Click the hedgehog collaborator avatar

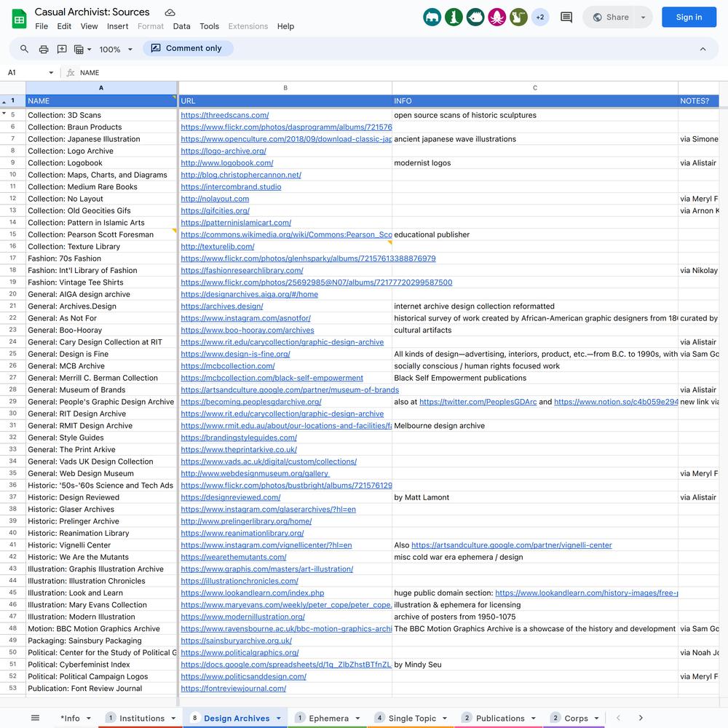[x=475, y=17]
